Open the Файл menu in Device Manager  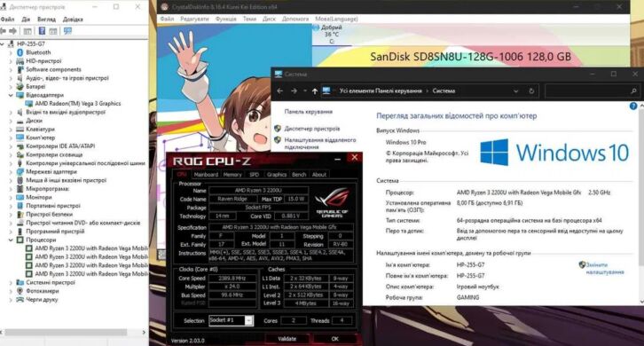(x=7, y=20)
